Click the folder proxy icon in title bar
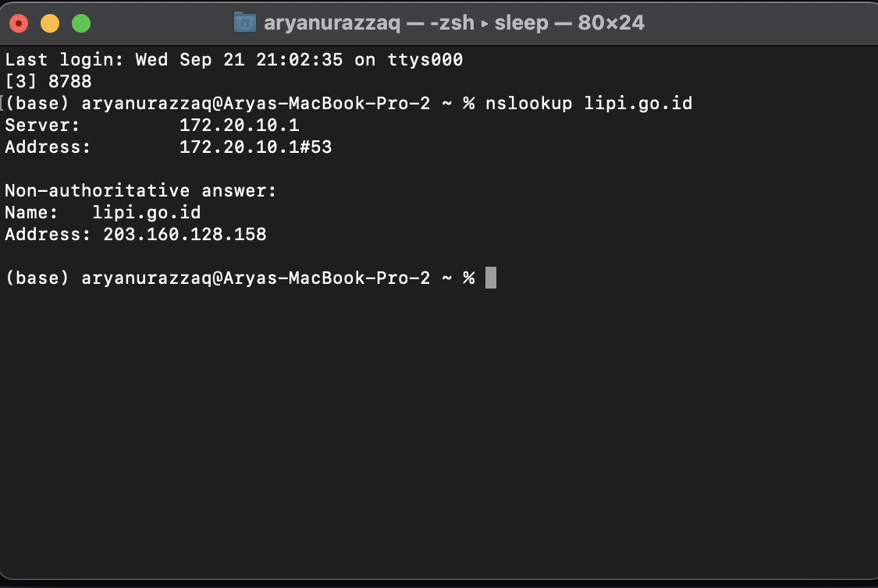The image size is (878, 588). [x=246, y=23]
